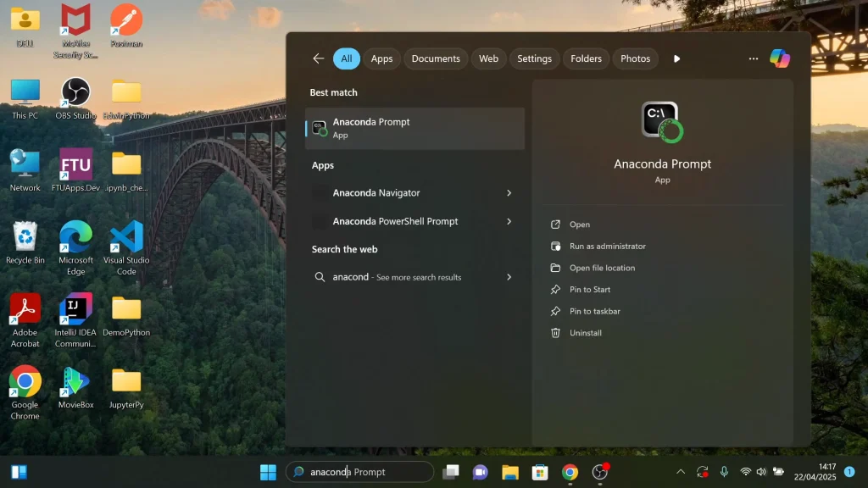Open sync status tray icon
Image resolution: width=868 pixels, height=488 pixels.
pos(703,472)
